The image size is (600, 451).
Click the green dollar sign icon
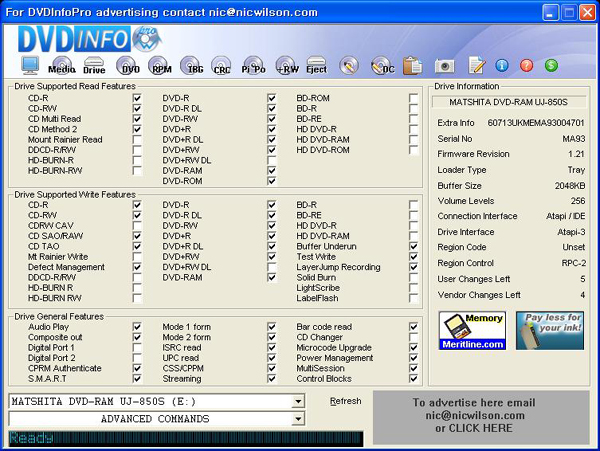[551, 65]
